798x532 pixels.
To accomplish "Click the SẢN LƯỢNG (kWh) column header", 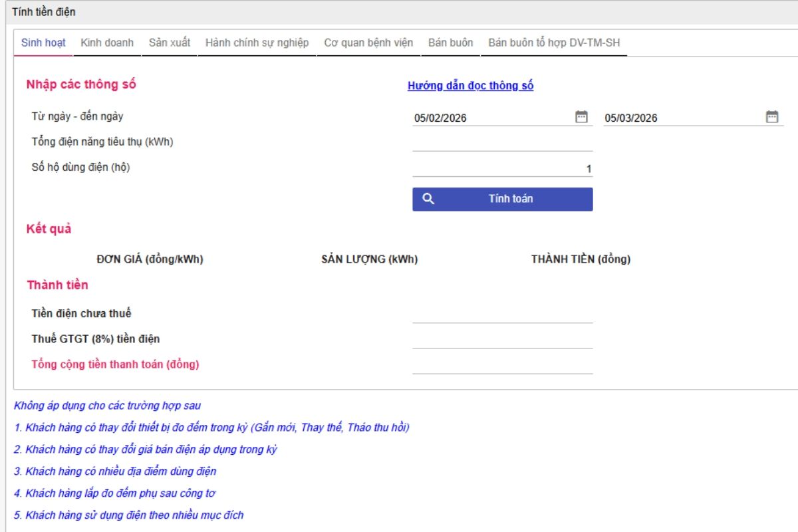I will click(x=370, y=259).
